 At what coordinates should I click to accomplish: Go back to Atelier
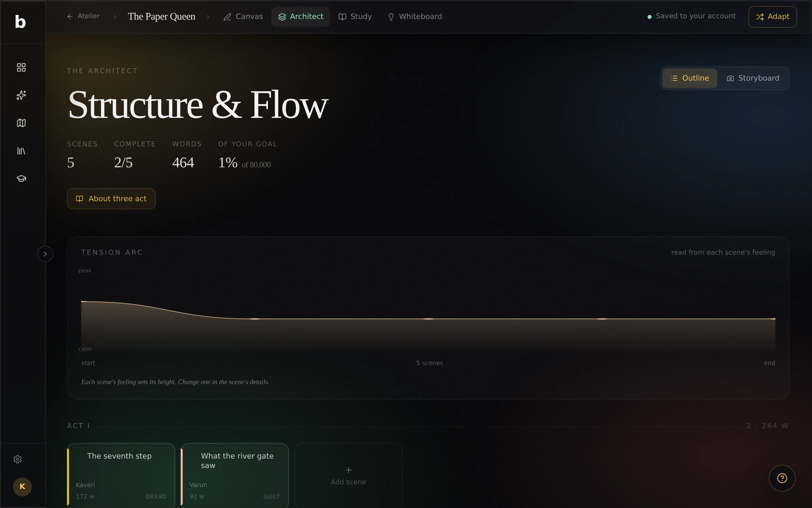point(83,16)
